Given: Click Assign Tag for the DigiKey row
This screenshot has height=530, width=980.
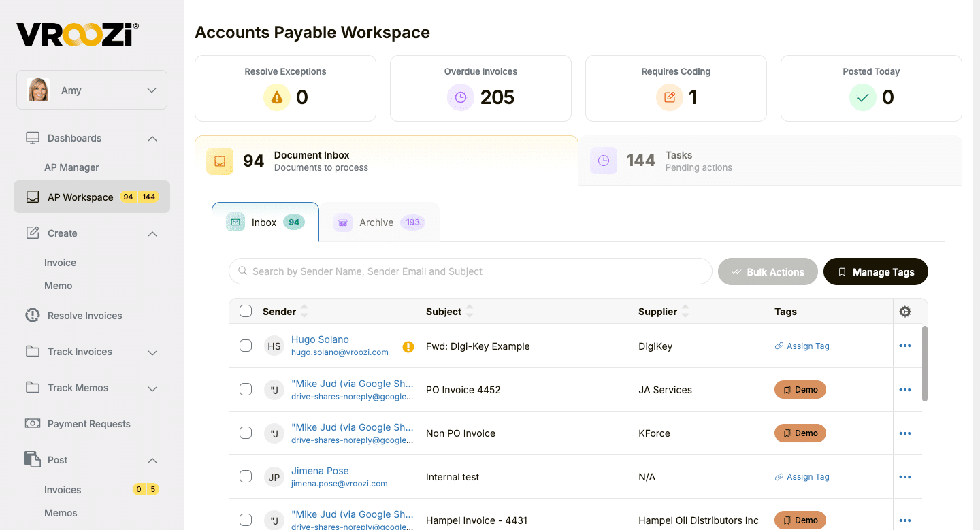Looking at the screenshot, I should [802, 346].
